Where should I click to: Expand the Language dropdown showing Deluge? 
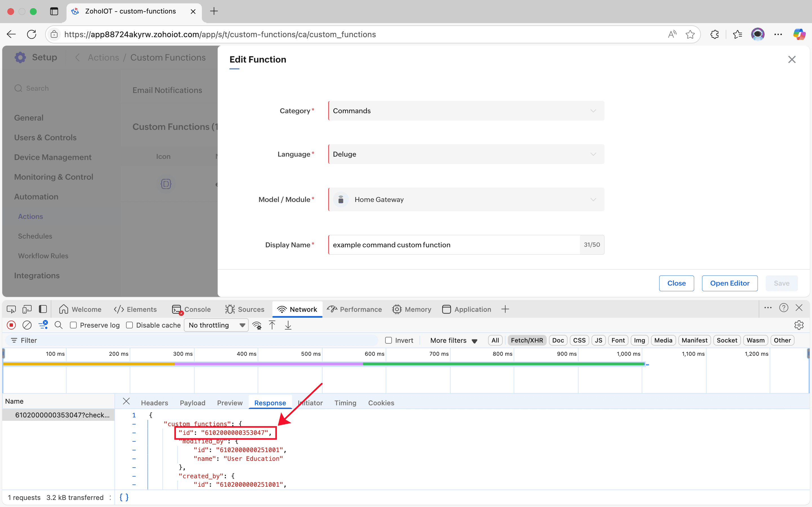click(466, 154)
